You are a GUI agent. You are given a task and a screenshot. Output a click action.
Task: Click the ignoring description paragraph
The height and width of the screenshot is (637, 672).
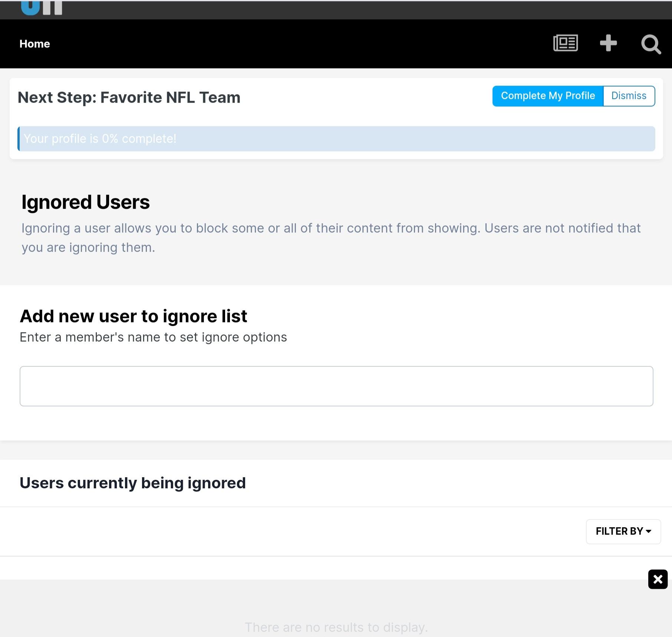pyautogui.click(x=331, y=238)
